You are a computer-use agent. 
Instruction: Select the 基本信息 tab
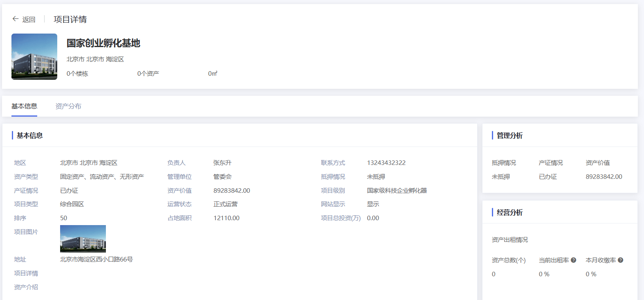[24, 106]
